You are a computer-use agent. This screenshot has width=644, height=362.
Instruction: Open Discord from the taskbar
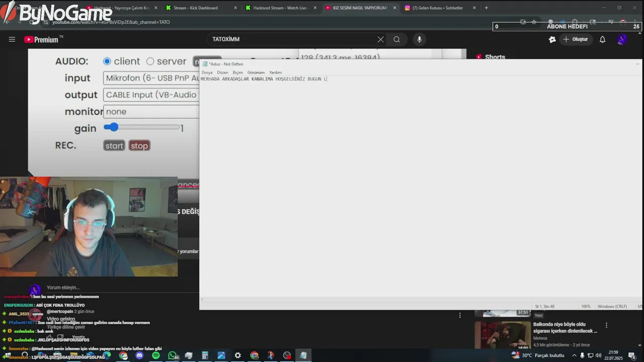(x=139, y=355)
